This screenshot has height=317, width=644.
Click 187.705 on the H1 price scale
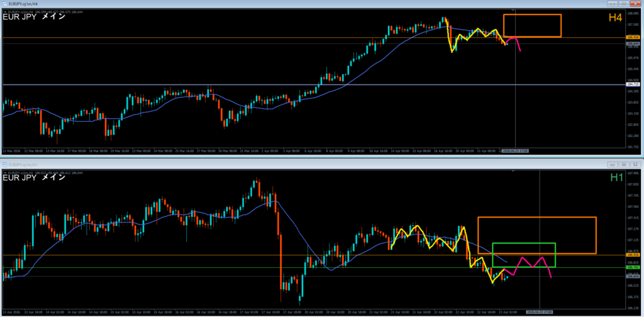click(x=632, y=196)
